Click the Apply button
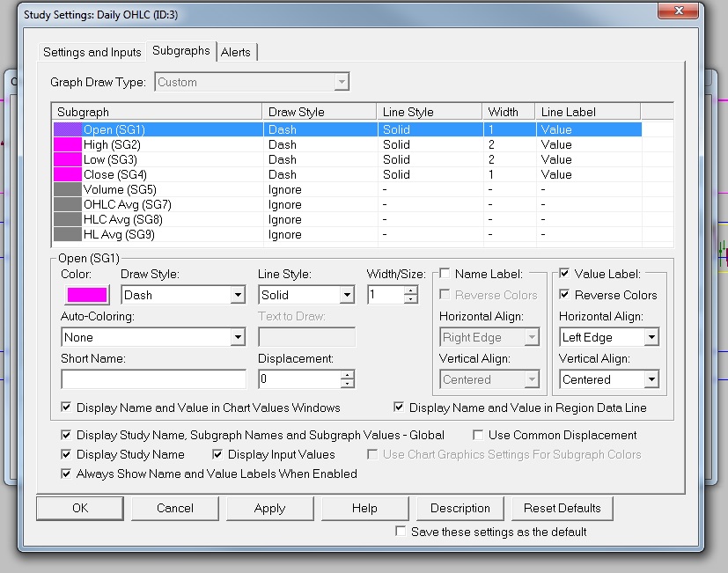The height and width of the screenshot is (573, 728). (269, 508)
